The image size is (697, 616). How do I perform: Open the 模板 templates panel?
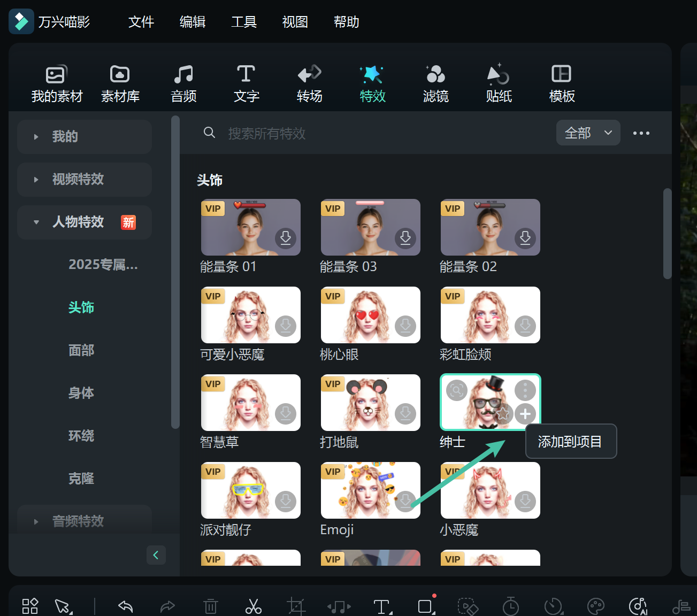click(562, 83)
